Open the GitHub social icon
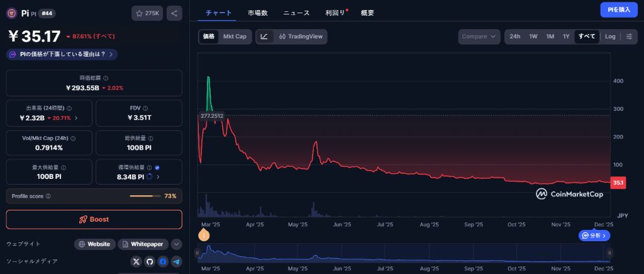Viewport: 644px width, 274px height. (x=150, y=261)
